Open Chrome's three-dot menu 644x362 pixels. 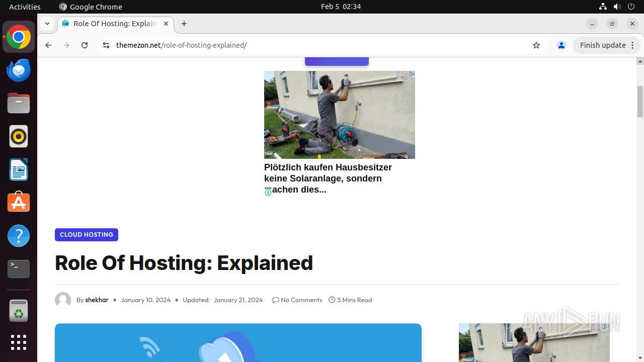point(633,45)
